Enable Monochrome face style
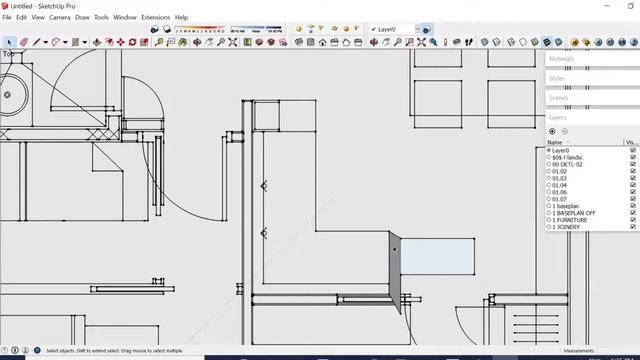 coord(558,42)
